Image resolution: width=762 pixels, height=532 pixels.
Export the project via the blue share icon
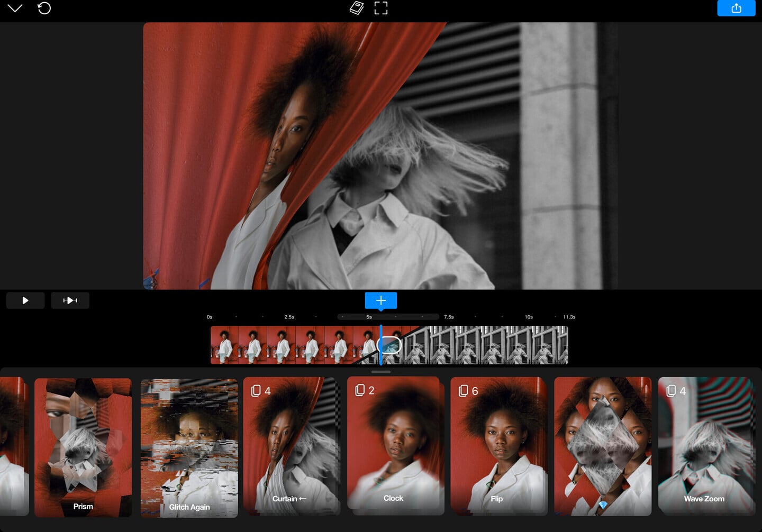pos(736,8)
